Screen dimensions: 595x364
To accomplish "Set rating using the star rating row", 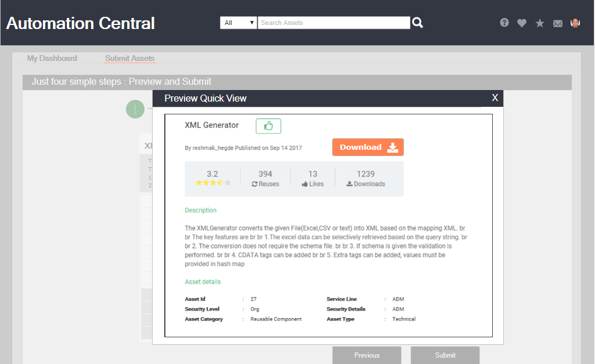I will tap(212, 183).
